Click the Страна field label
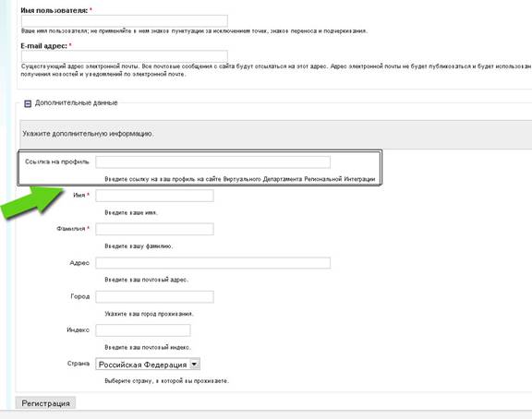This screenshot has height=419, width=532. [79, 364]
